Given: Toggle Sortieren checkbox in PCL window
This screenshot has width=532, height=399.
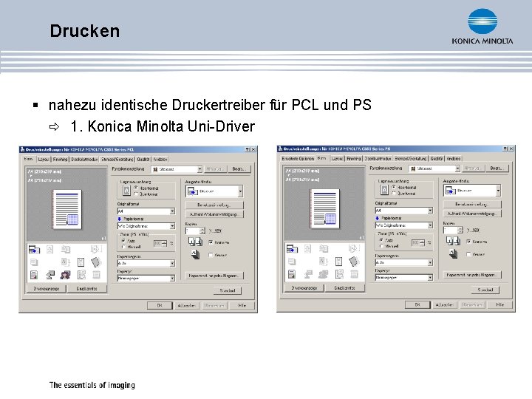Looking at the screenshot, I should point(211,242).
